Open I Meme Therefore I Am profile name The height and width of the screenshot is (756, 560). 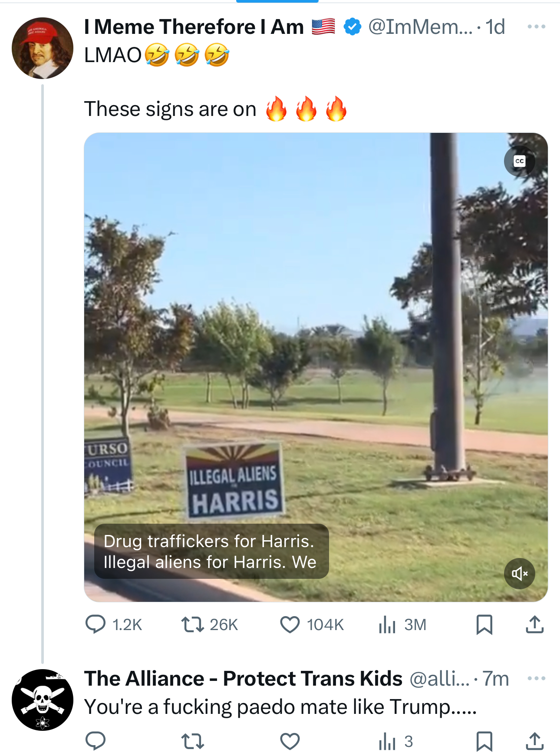[x=194, y=27]
